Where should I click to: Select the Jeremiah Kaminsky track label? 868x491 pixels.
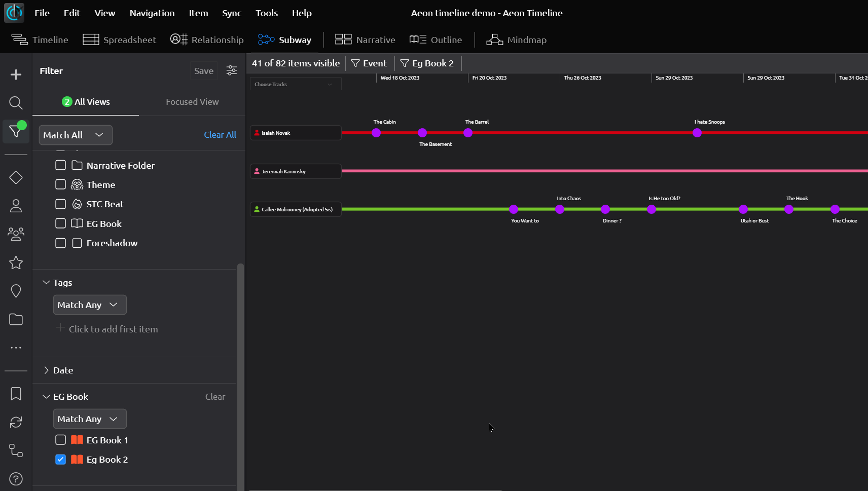point(296,171)
